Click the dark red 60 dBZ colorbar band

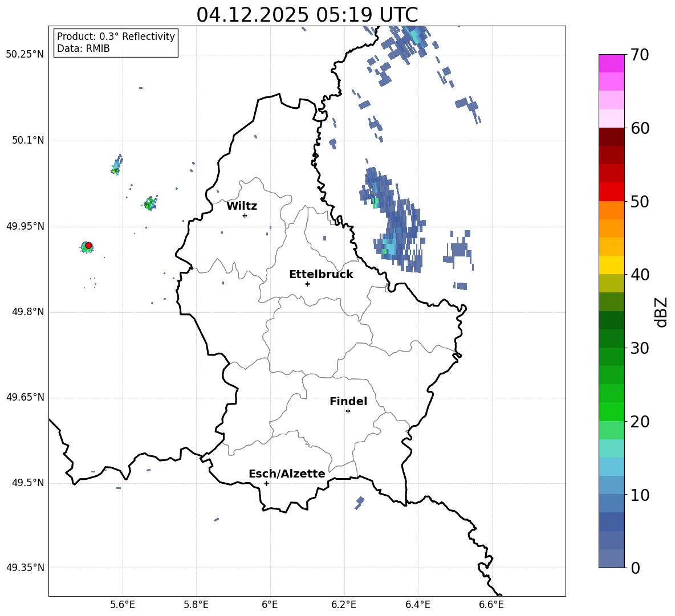611,137
